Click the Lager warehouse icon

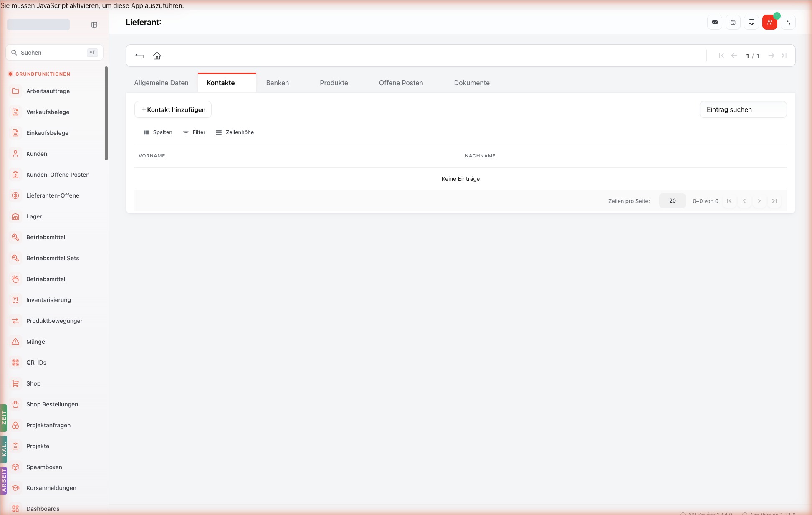click(x=15, y=216)
